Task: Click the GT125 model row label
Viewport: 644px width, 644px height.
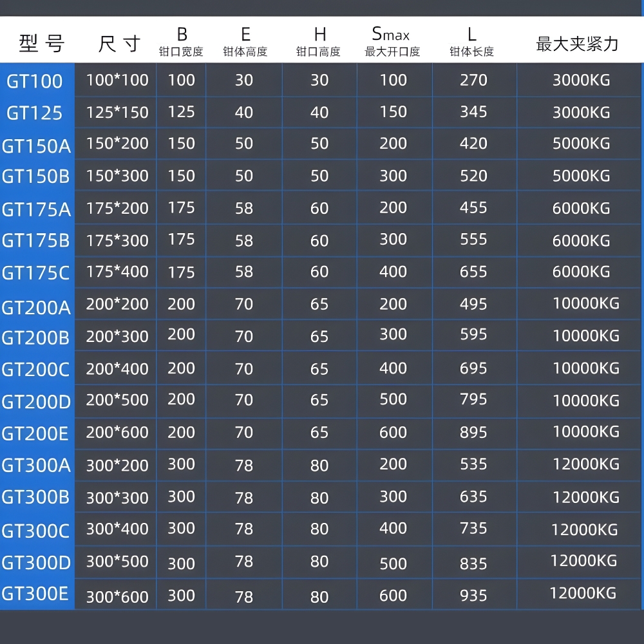Action: coord(35,113)
